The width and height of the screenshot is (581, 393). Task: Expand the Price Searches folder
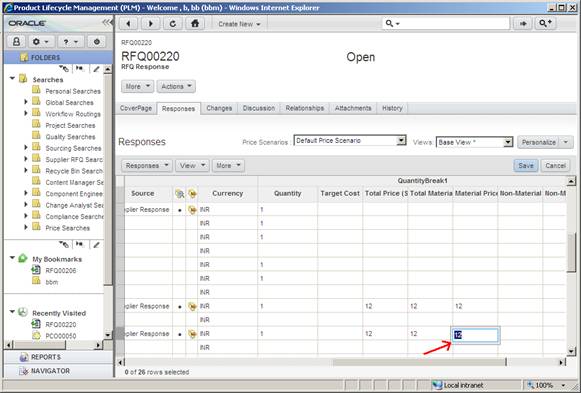click(x=26, y=227)
